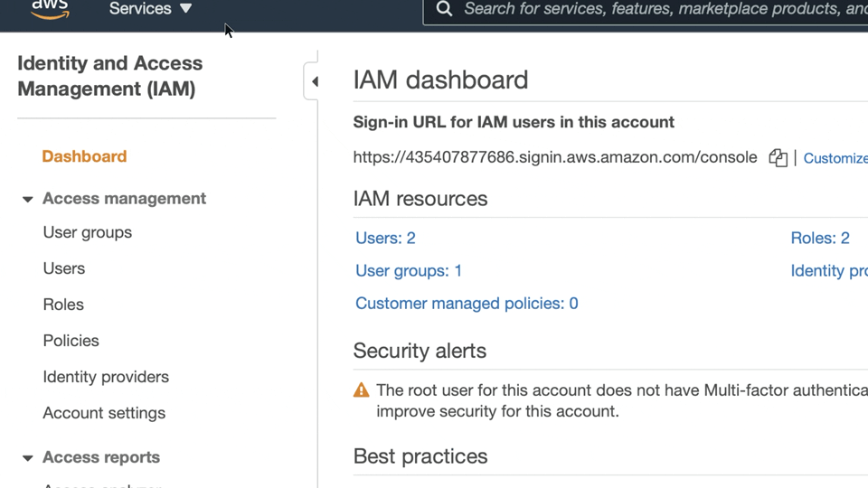Collapse the Access management section

click(x=28, y=199)
